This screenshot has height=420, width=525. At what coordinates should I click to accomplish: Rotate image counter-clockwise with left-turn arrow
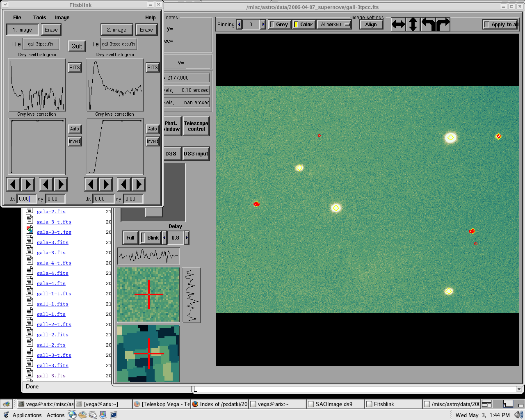pyautogui.click(x=428, y=25)
